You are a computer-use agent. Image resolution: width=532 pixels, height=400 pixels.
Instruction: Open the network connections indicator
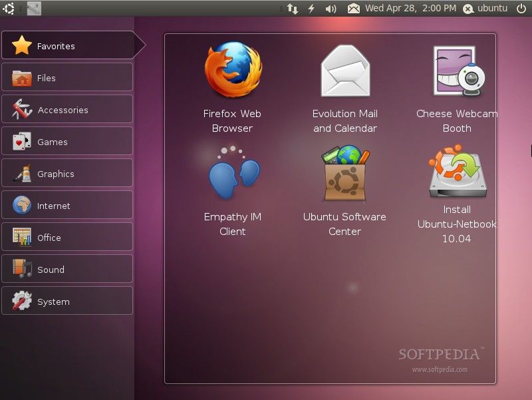tap(292, 9)
